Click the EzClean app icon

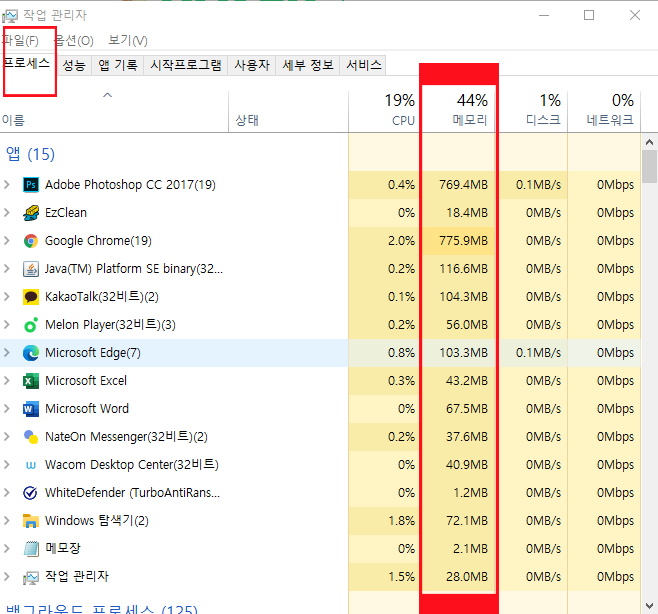click(x=31, y=213)
